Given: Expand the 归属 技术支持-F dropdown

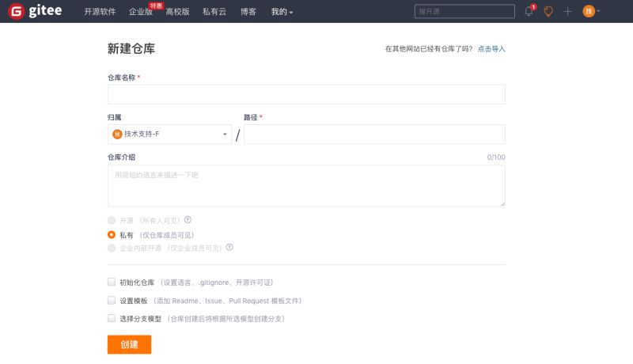Looking at the screenshot, I should pos(169,134).
